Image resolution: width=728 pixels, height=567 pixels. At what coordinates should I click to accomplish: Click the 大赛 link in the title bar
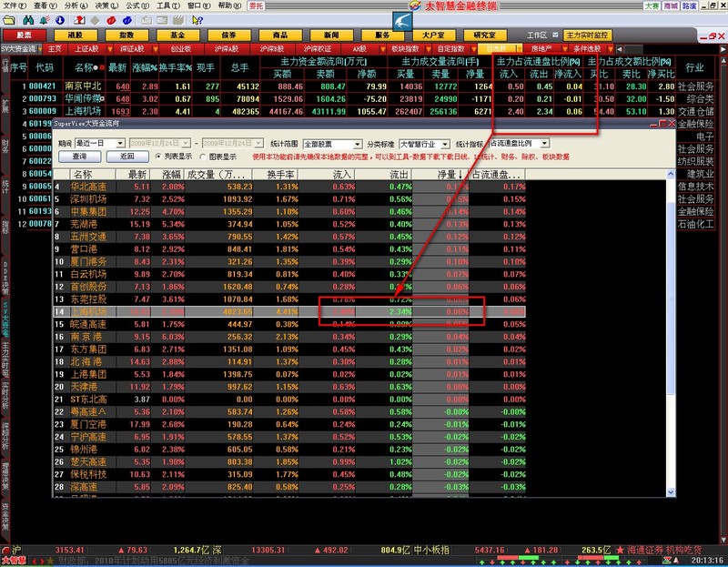pyautogui.click(x=652, y=5)
